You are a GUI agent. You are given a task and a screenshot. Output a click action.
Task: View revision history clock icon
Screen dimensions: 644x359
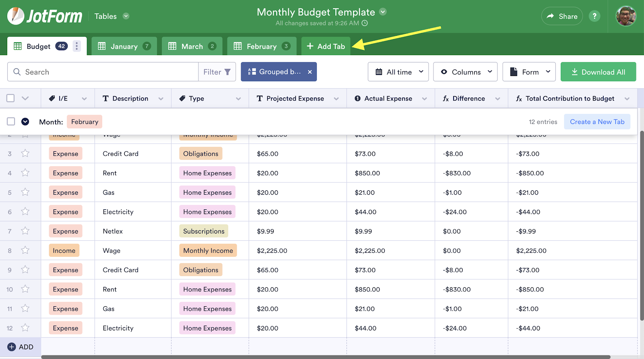[365, 23]
